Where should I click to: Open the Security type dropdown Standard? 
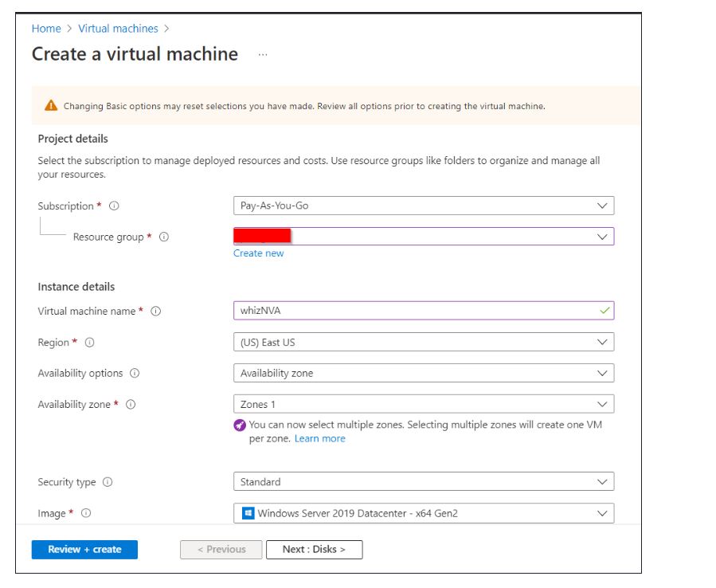[424, 482]
